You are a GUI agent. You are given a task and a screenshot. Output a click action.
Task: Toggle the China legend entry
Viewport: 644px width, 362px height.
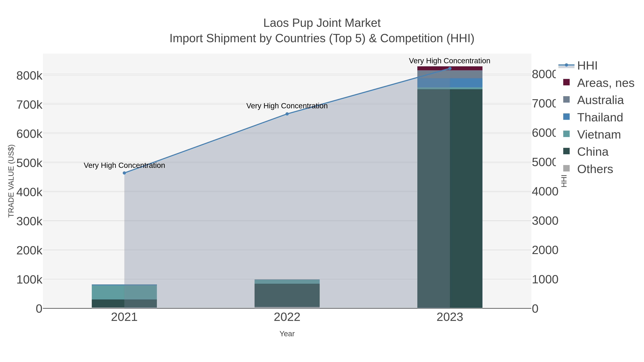586,152
